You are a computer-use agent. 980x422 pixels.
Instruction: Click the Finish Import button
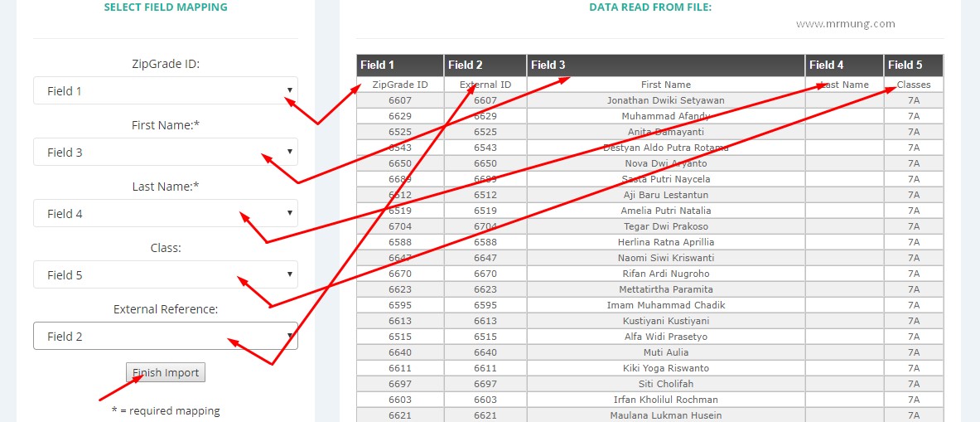pyautogui.click(x=166, y=372)
